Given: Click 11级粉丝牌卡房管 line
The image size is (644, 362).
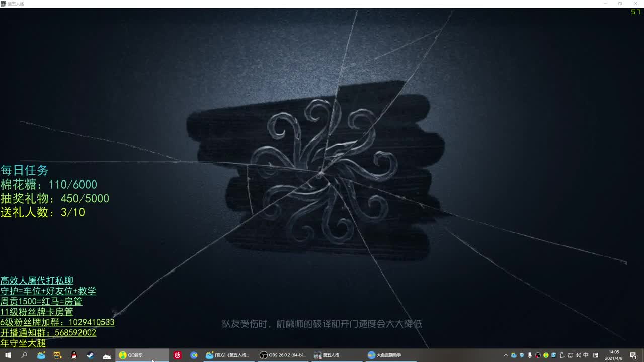Looking at the screenshot, I should [37, 312].
